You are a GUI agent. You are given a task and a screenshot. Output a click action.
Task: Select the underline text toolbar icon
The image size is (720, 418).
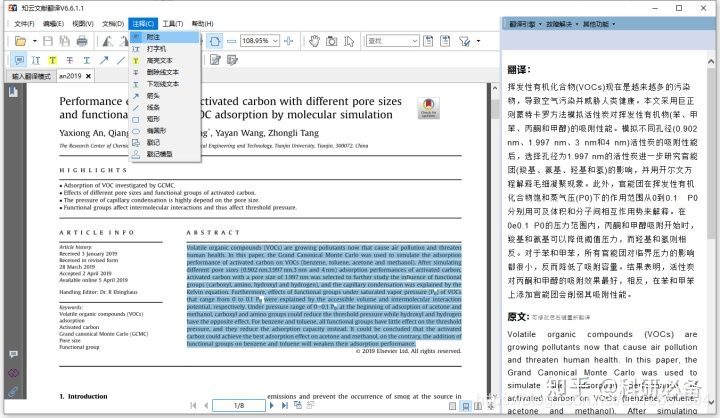pos(87,60)
